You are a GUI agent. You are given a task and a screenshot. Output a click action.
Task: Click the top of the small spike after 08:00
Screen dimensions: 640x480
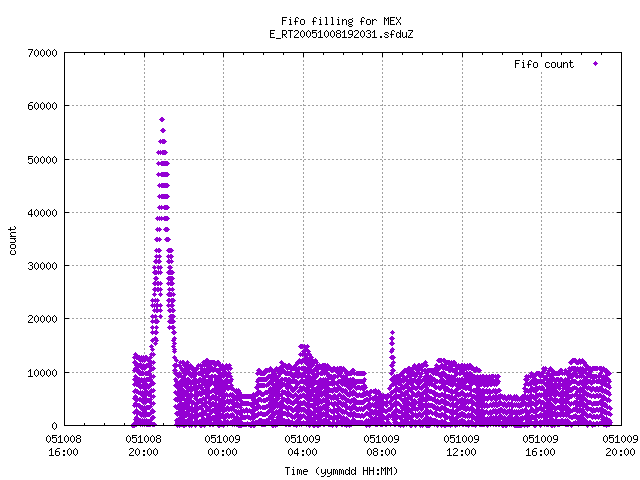coord(392,333)
